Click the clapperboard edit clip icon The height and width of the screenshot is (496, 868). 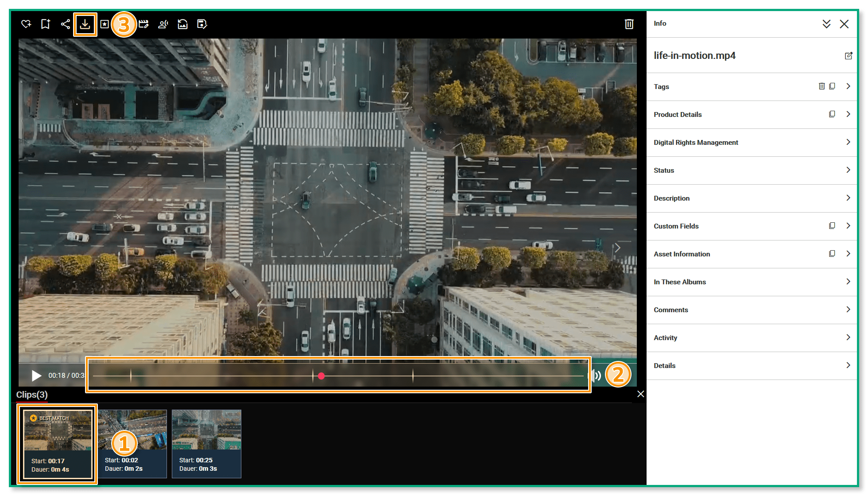coord(143,24)
